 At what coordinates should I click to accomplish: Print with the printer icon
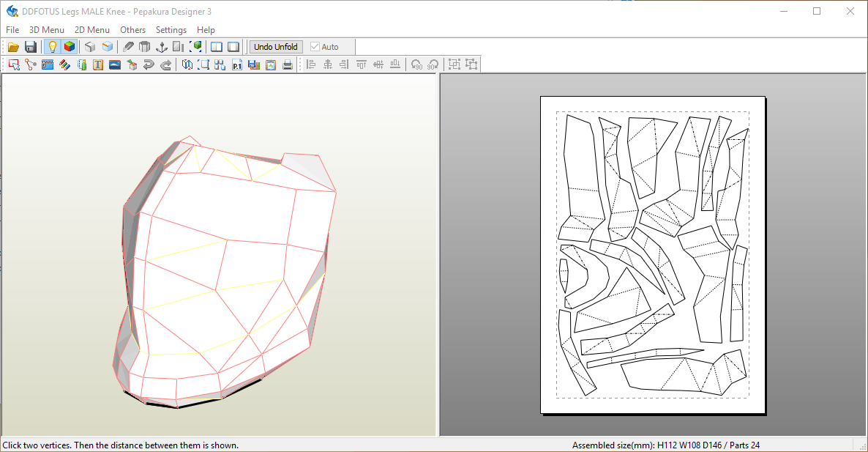click(288, 64)
